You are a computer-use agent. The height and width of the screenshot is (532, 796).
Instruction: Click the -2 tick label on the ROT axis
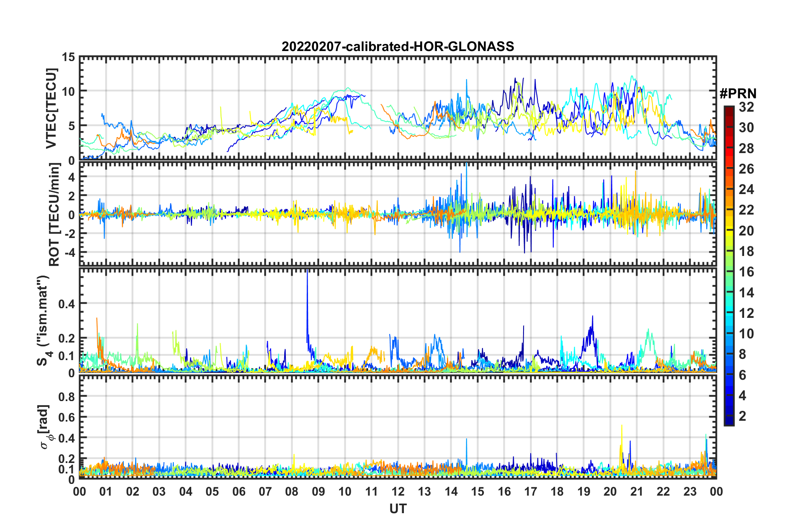point(69,233)
